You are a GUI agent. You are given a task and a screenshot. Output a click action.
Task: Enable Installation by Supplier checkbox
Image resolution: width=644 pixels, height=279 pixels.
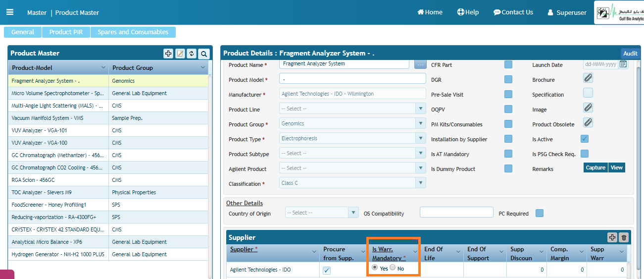tap(508, 139)
